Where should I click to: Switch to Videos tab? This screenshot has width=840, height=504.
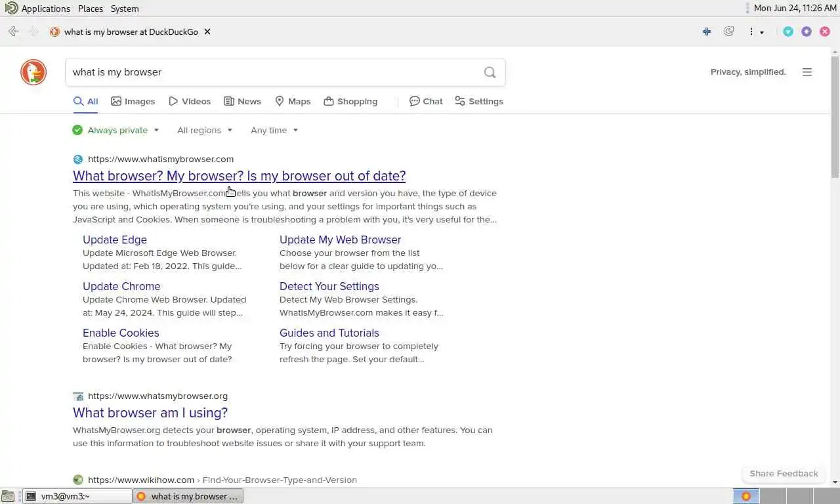[x=190, y=101]
